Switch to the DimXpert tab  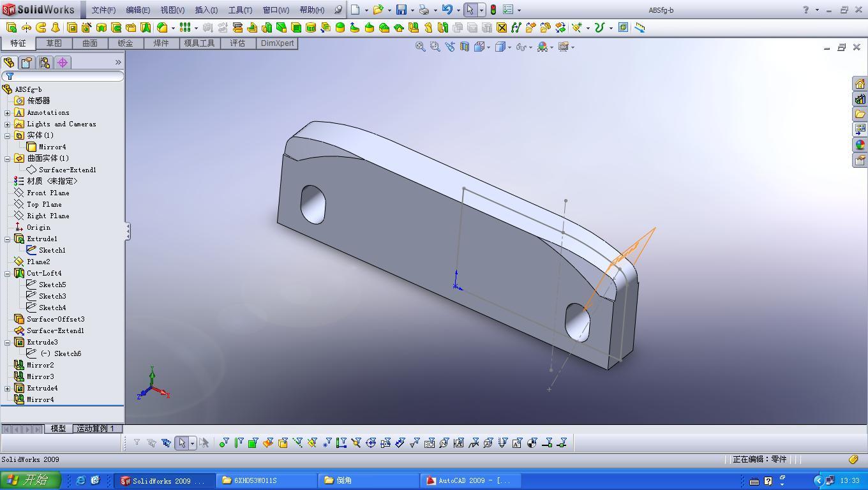278,43
